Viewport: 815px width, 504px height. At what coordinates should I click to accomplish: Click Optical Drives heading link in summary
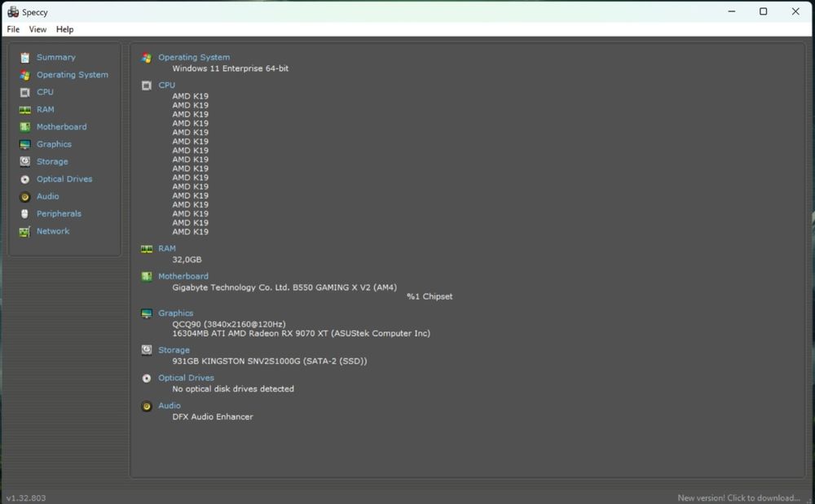tap(186, 378)
